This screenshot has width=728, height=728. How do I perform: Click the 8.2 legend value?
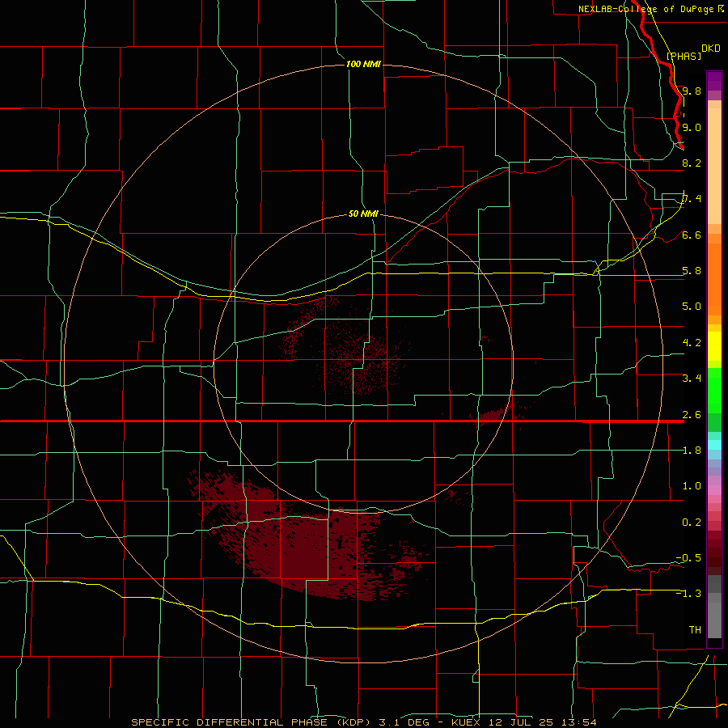point(692,163)
